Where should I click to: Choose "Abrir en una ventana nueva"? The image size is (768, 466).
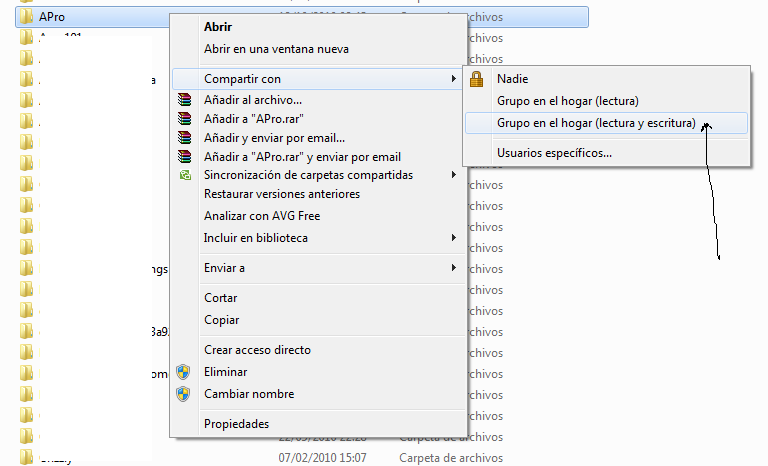tap(276, 48)
